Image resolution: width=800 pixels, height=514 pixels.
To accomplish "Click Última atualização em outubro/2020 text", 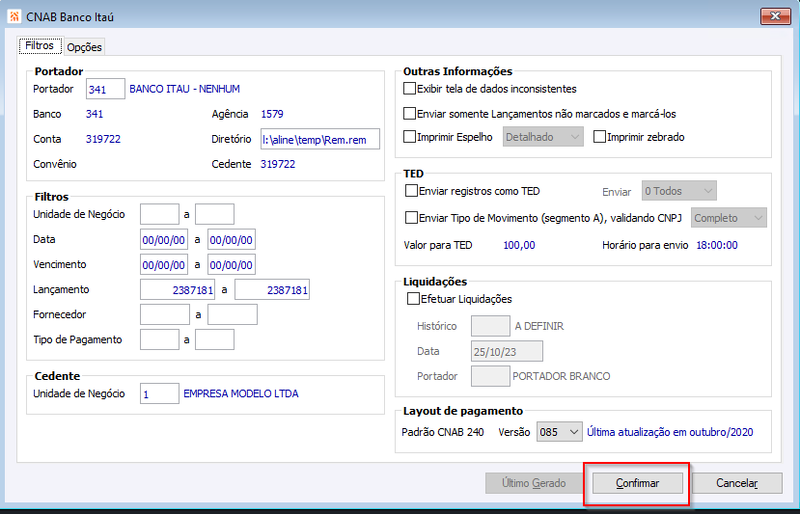I will click(670, 432).
